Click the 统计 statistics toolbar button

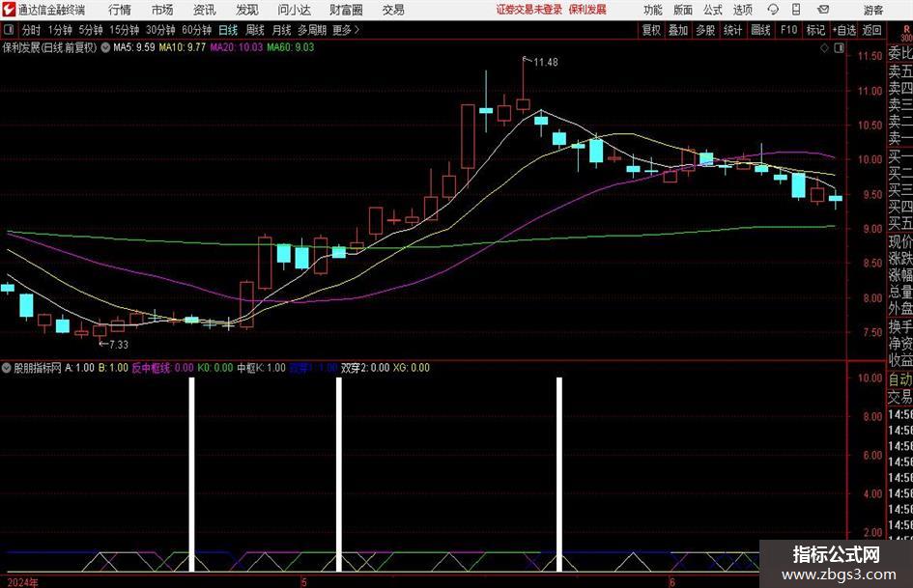[x=733, y=30]
